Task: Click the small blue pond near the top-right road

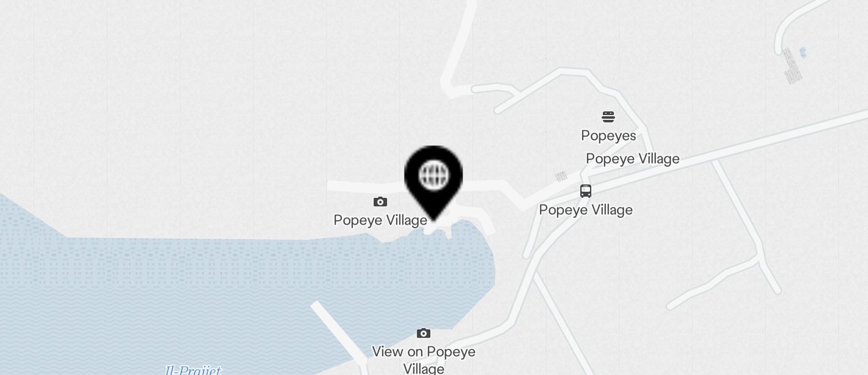Action: [x=803, y=53]
